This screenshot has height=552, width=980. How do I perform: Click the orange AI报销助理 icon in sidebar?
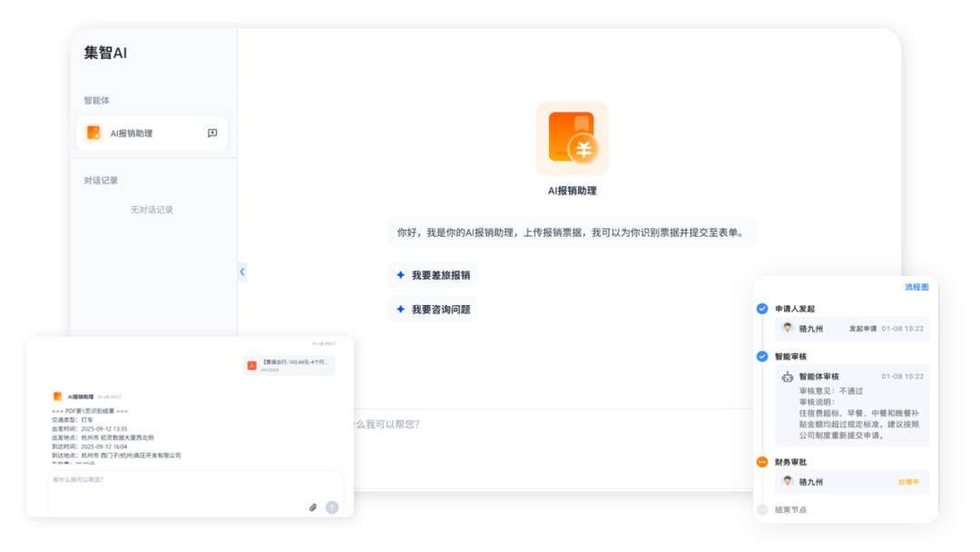(93, 133)
